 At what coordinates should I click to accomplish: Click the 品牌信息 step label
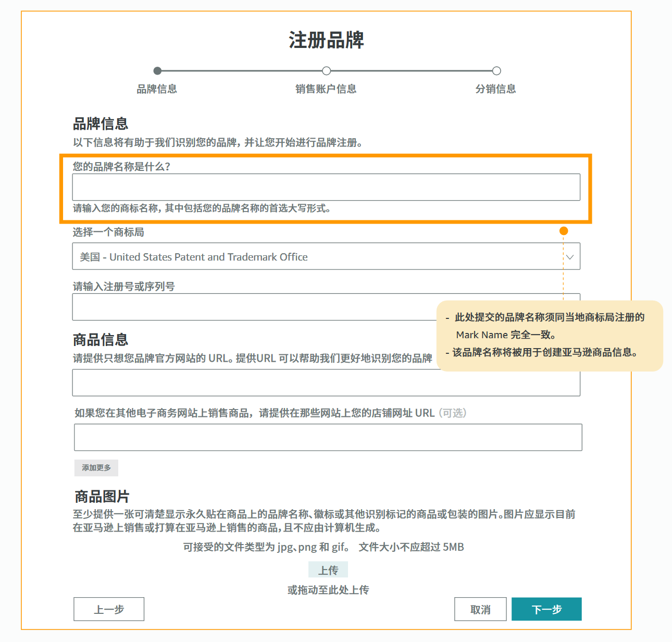[157, 89]
